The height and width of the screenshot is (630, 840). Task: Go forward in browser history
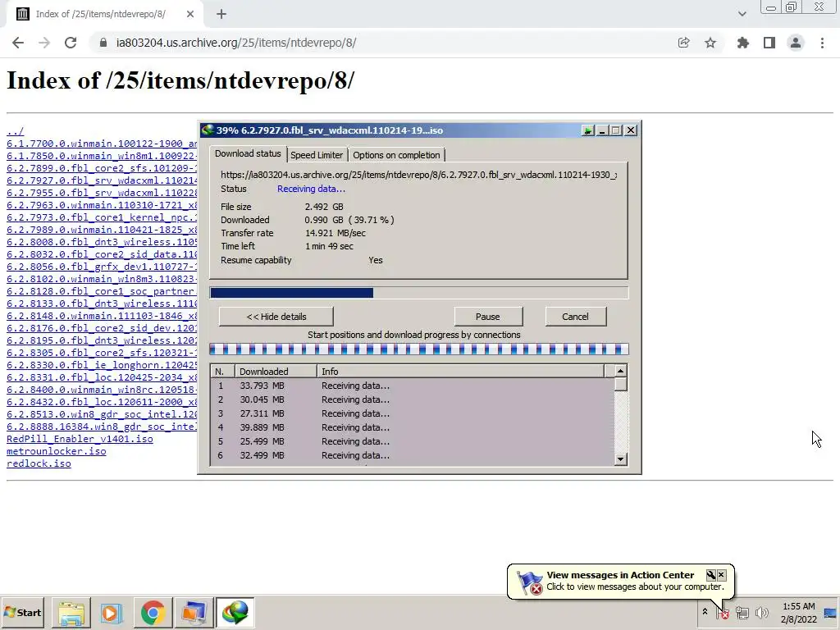44,43
